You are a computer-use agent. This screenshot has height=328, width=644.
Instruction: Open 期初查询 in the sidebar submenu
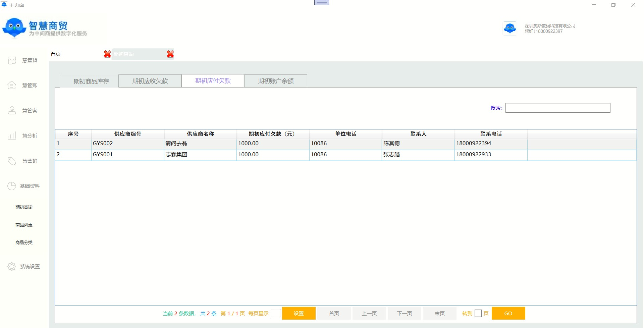tap(24, 208)
